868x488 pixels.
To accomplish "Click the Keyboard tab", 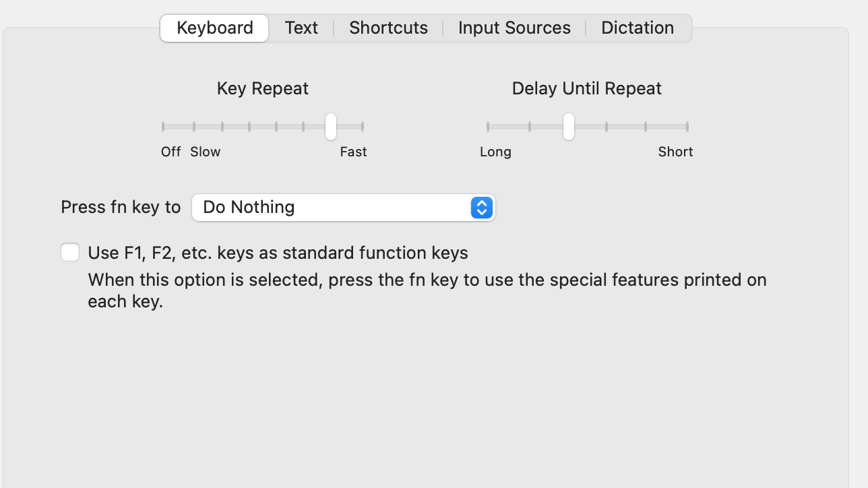I will 214,28.
